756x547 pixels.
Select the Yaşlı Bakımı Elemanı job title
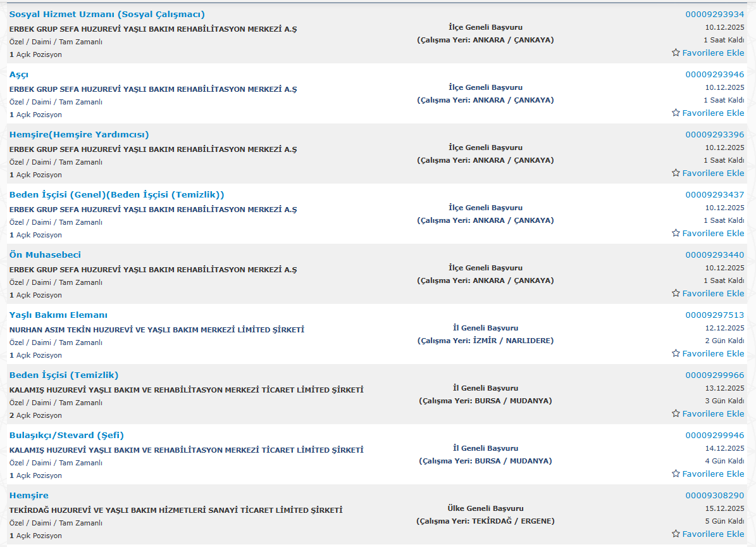[x=58, y=315]
